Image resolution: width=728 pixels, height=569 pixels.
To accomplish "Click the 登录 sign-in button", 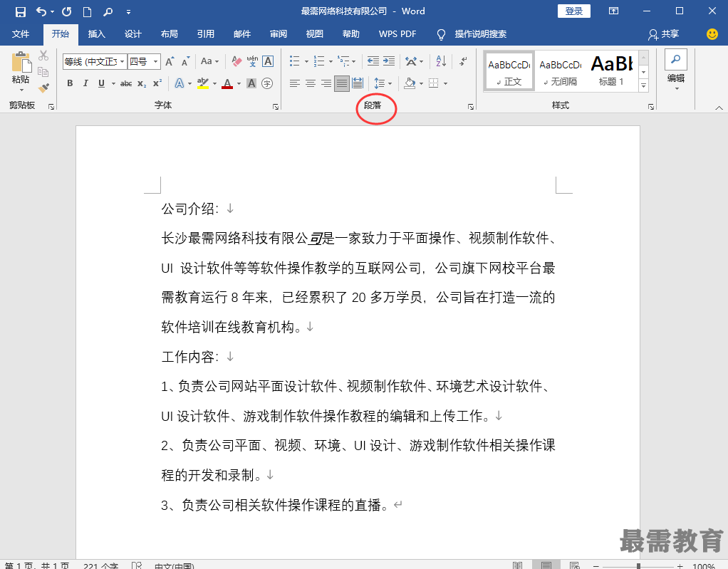I will pyautogui.click(x=574, y=11).
